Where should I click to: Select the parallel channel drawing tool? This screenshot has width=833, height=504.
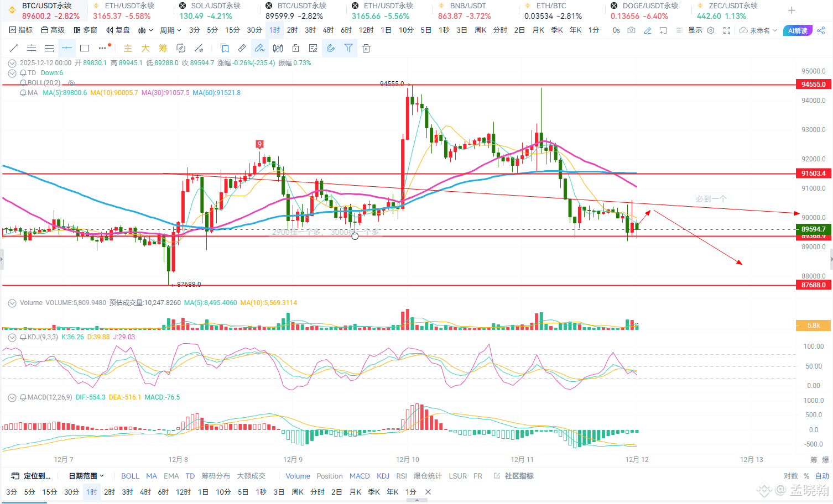[x=32, y=48]
